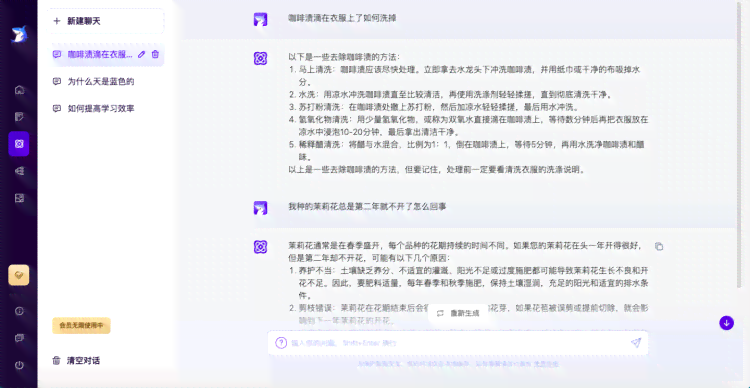Click the shark logo in the sidebar
The image size is (750, 388).
pyautogui.click(x=19, y=34)
